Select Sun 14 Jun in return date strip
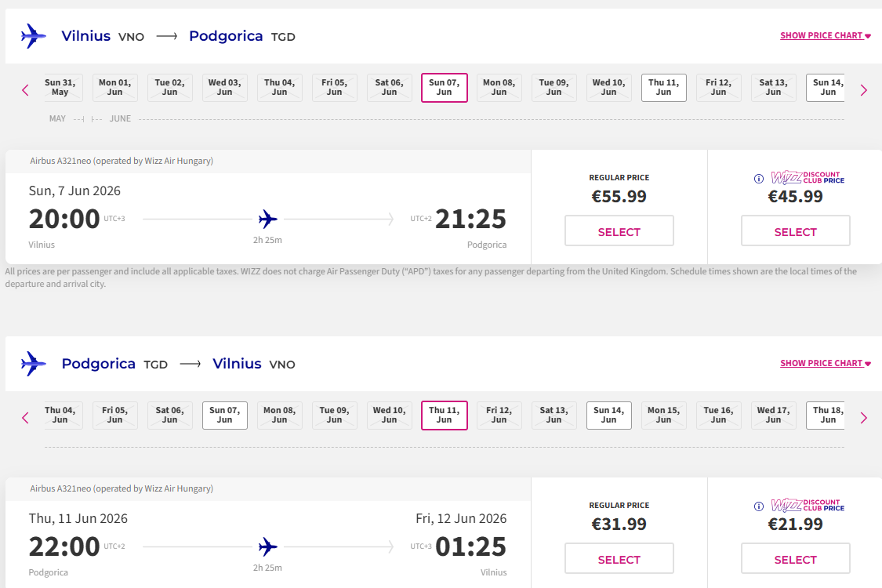The height and width of the screenshot is (588, 882). click(x=608, y=416)
